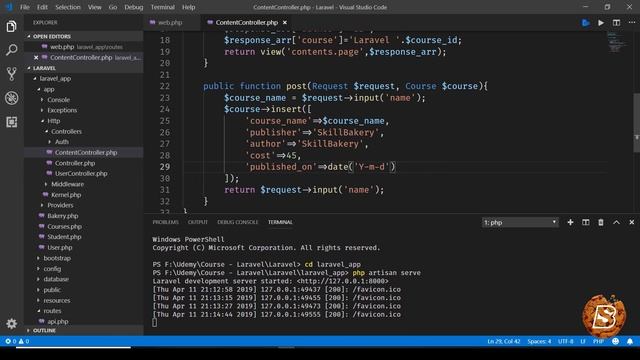Close the terminal panel
Screen dimensions: 640x360
coord(631,222)
